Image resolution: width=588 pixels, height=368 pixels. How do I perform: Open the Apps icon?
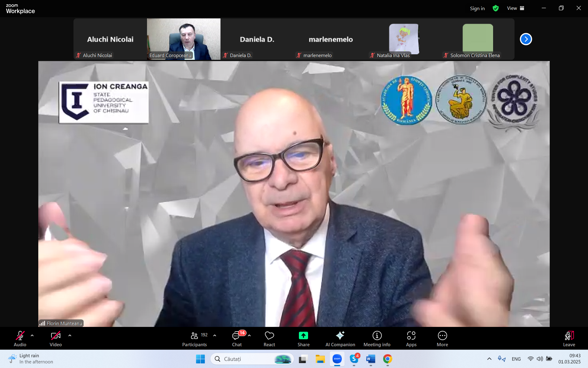(x=411, y=336)
